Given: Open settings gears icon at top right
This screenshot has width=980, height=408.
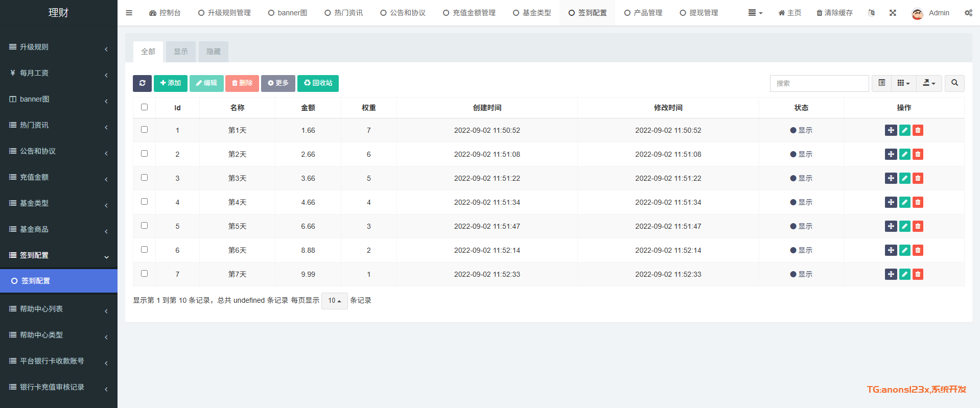Looking at the screenshot, I should point(968,13).
